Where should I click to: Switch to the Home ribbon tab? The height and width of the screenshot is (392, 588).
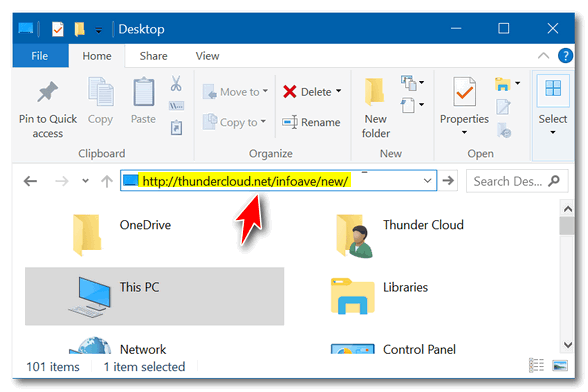(x=97, y=56)
